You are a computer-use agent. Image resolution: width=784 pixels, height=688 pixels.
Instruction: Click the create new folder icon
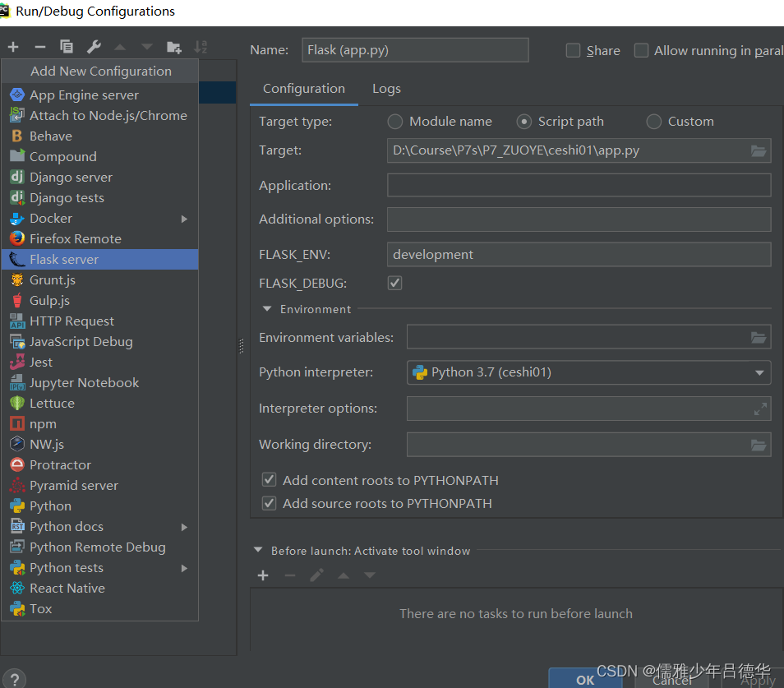(x=173, y=47)
